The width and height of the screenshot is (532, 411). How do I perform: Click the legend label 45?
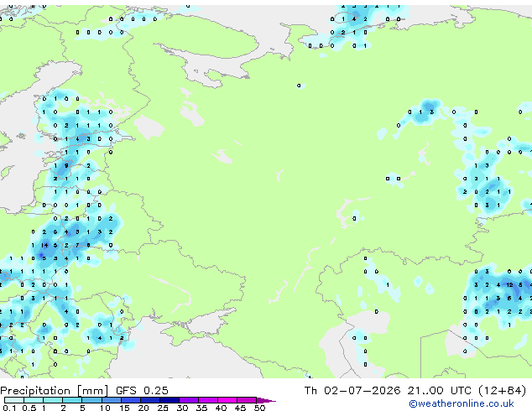pyautogui.click(x=241, y=408)
